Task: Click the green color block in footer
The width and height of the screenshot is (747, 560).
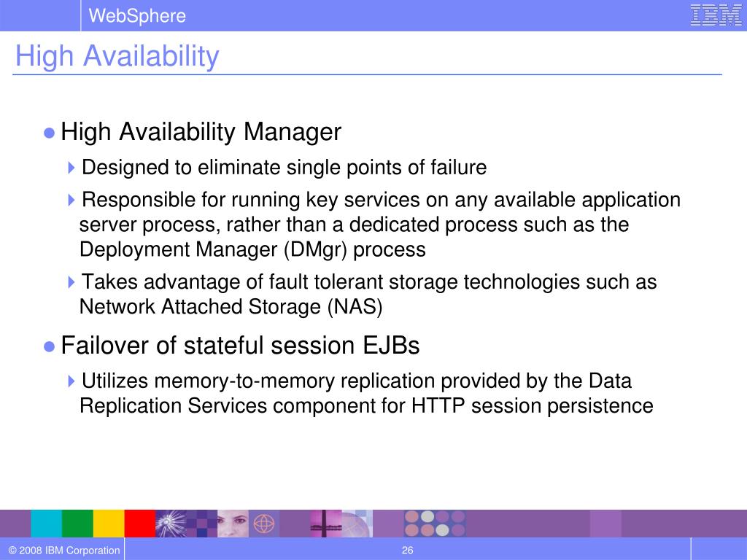Action: [x=77, y=524]
